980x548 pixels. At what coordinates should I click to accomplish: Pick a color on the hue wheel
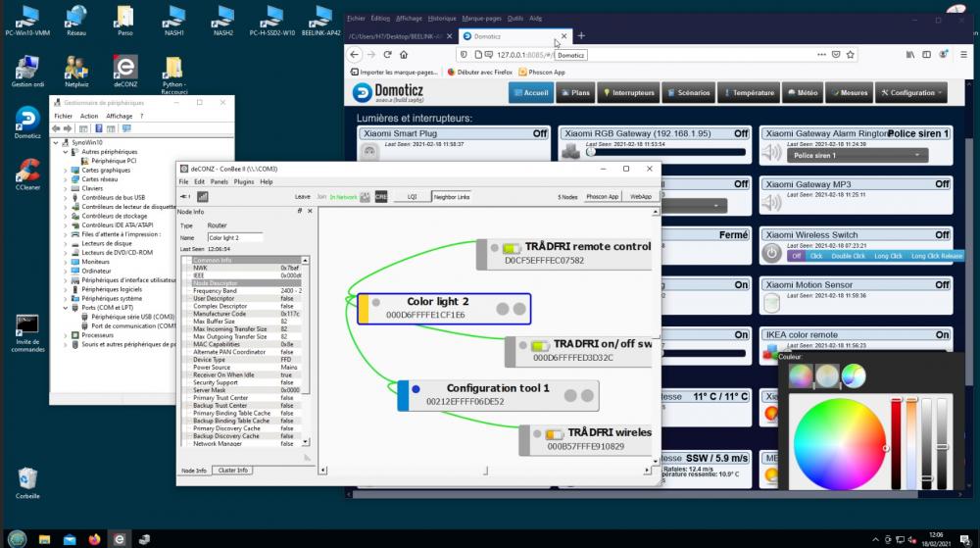(x=840, y=444)
